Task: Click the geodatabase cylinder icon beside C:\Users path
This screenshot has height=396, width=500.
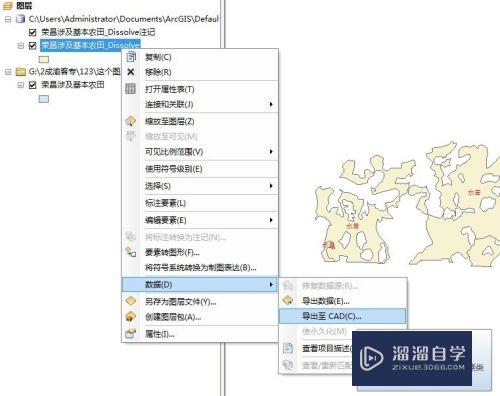Action: pyautogui.click(x=21, y=19)
